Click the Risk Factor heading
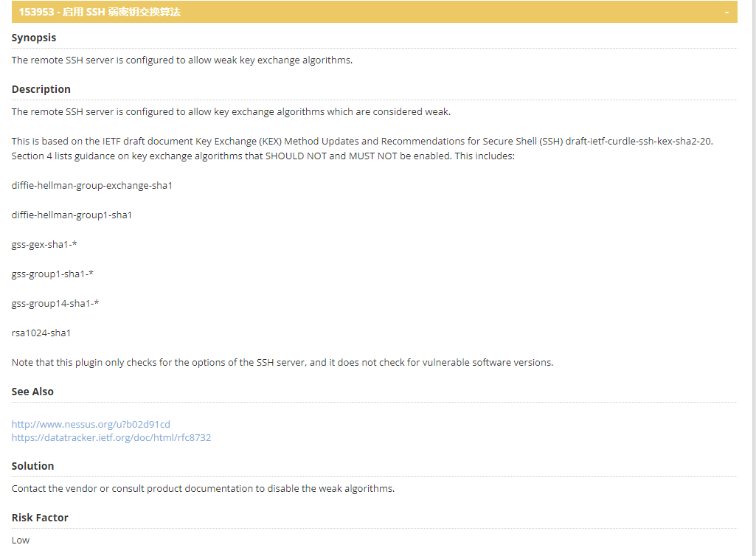The image size is (756, 556). (x=40, y=518)
